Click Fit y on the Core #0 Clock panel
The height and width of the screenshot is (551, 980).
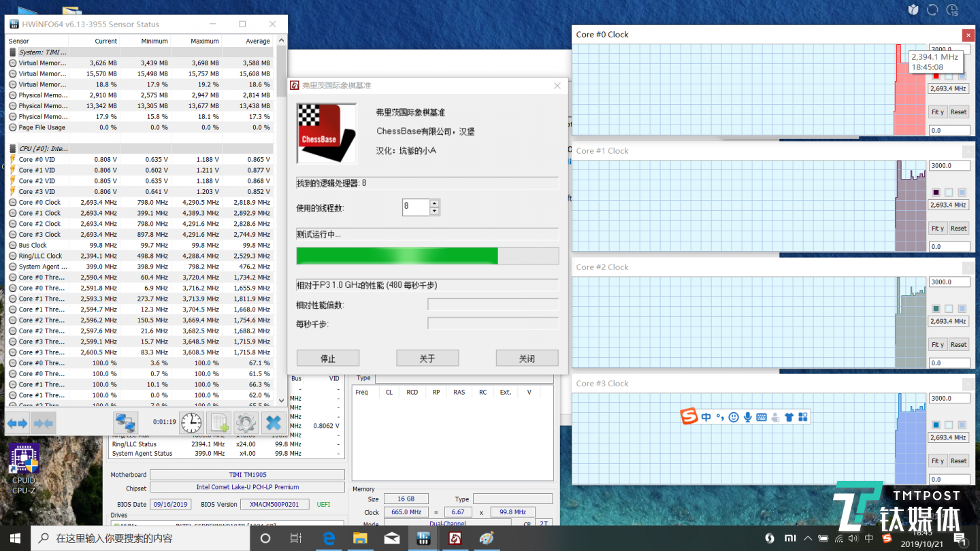937,112
